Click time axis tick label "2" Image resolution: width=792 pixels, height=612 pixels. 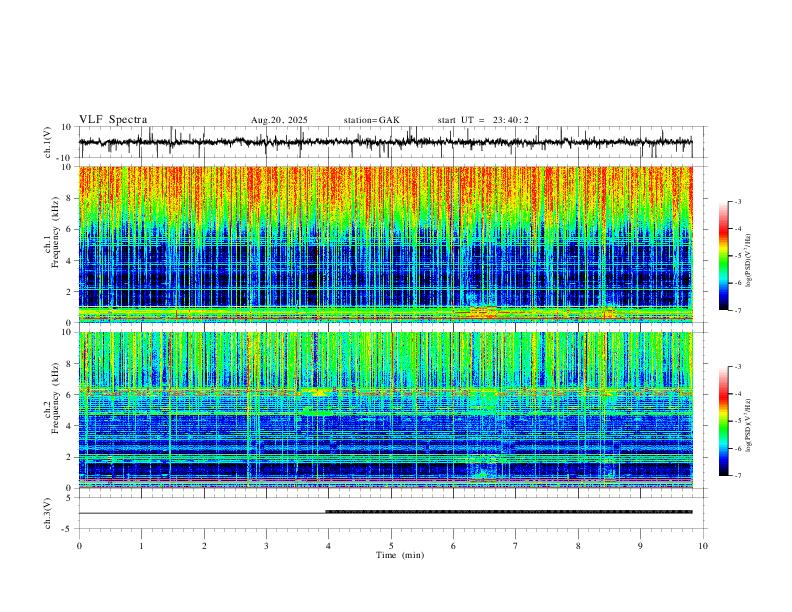(204, 546)
